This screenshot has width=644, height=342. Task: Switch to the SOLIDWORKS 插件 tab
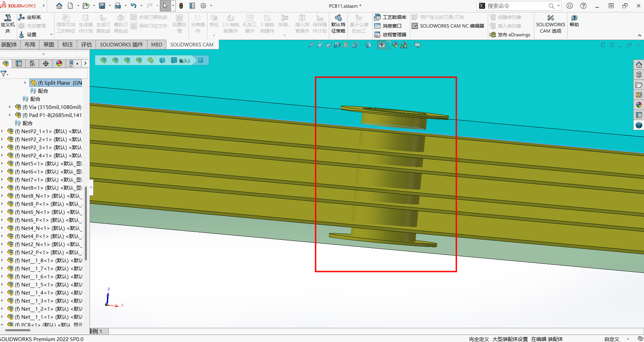121,44
